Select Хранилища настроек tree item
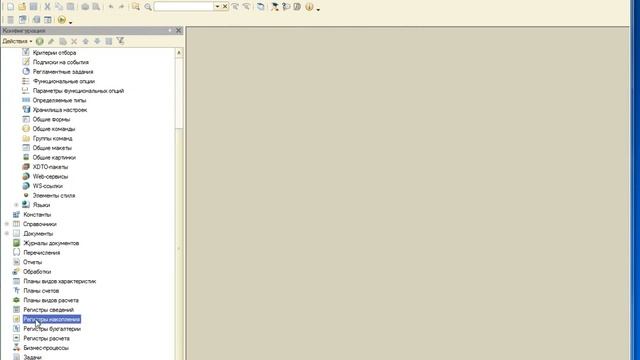 pos(60,110)
